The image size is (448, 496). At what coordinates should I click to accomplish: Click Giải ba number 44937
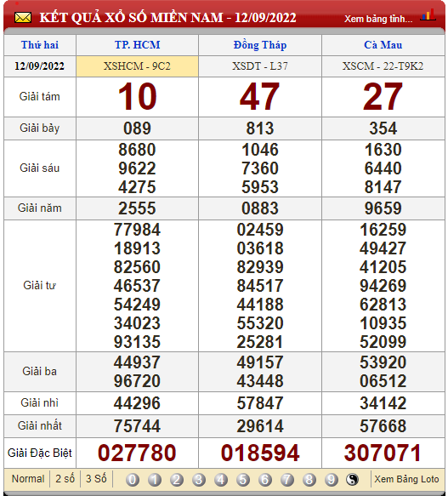click(x=137, y=362)
